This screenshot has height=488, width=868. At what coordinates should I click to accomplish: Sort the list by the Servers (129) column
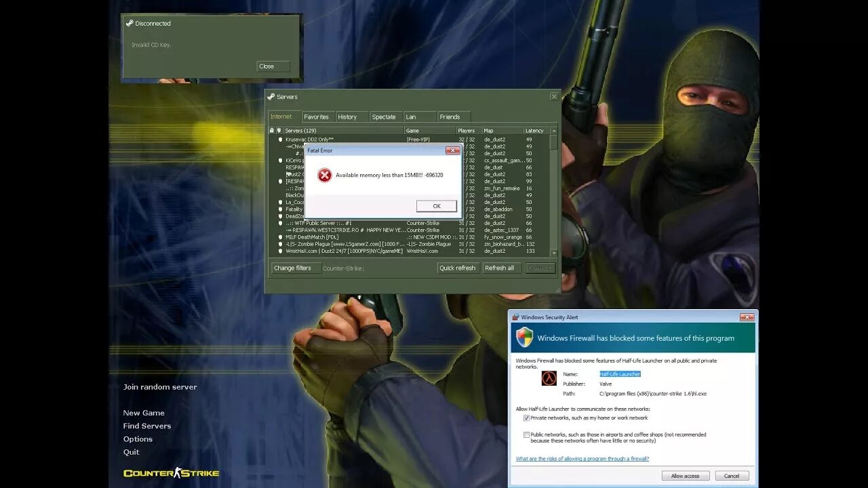tap(344, 130)
